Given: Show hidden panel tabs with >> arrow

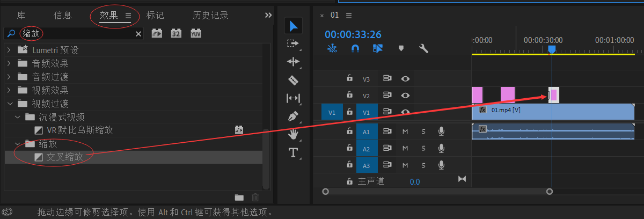Looking at the screenshot, I should click(x=269, y=16).
